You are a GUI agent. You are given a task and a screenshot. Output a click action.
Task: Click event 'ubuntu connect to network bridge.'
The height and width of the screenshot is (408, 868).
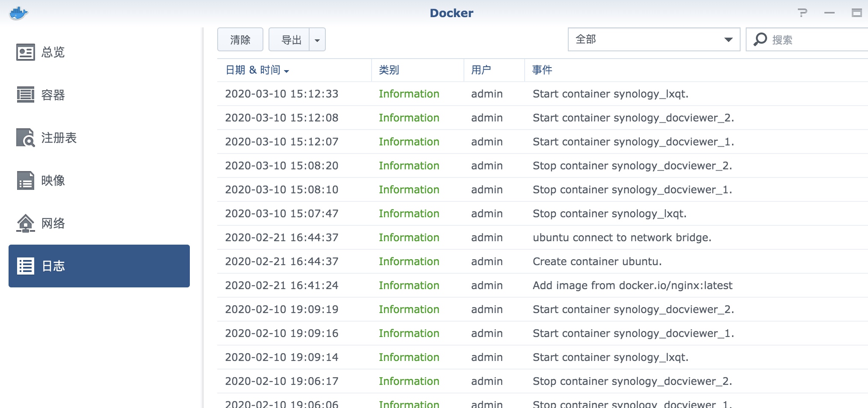coord(622,237)
